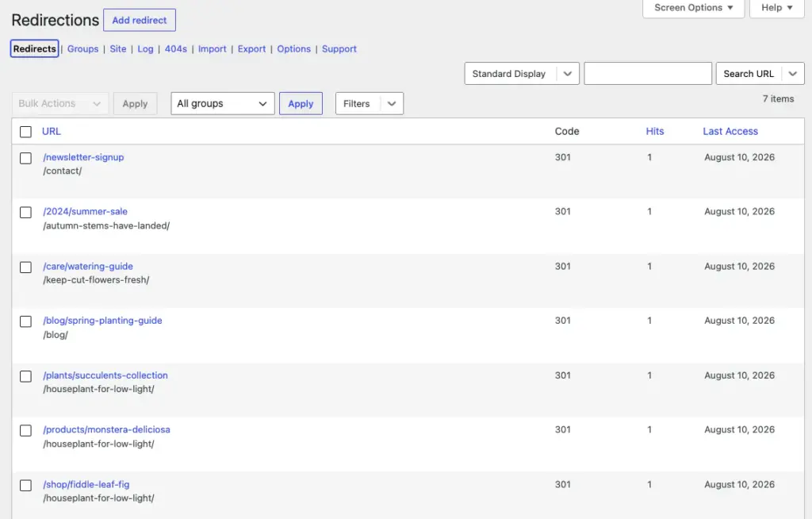The height and width of the screenshot is (519, 812).
Task: Sort by Last Access column header
Action: (730, 131)
